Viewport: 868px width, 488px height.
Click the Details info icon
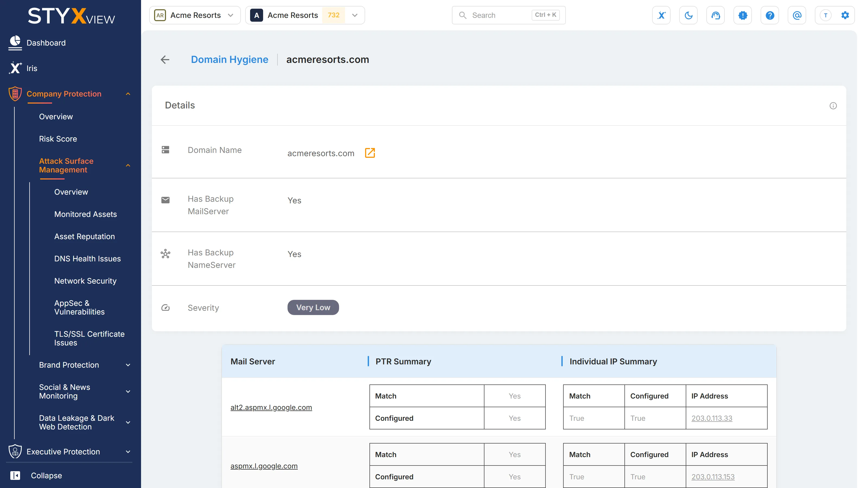click(833, 106)
